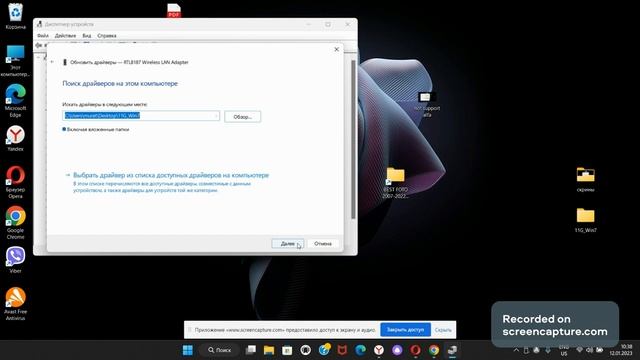Screen dimensions: 640x360
Task: Open the taskbar search box
Action: (220, 350)
